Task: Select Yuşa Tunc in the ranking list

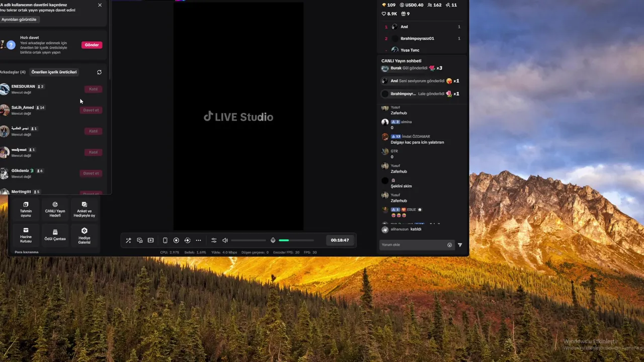Action: (423, 50)
